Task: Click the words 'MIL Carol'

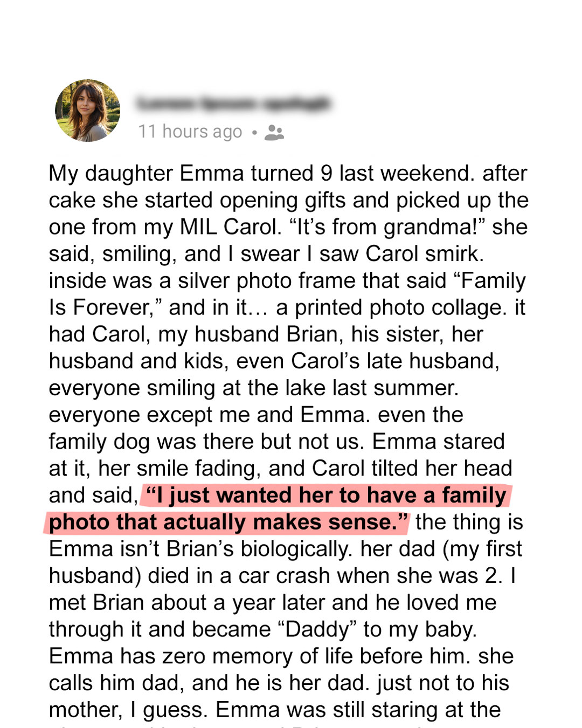Action: (229, 227)
